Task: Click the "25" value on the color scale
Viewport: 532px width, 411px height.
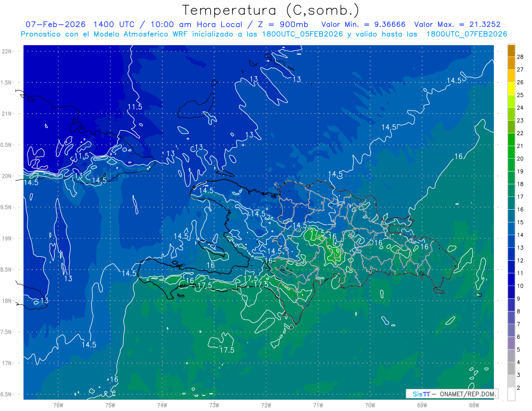Action: pyautogui.click(x=520, y=95)
